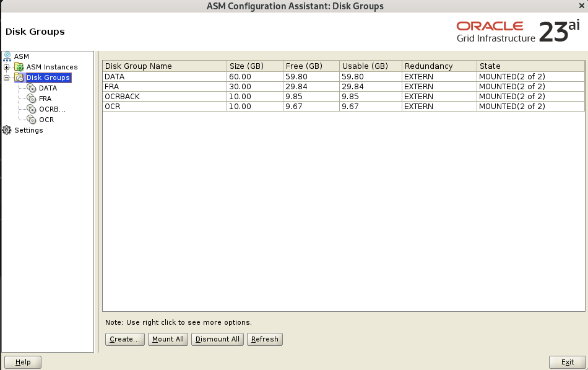
Task: Sort by Free (GB) column header
Action: (311, 66)
